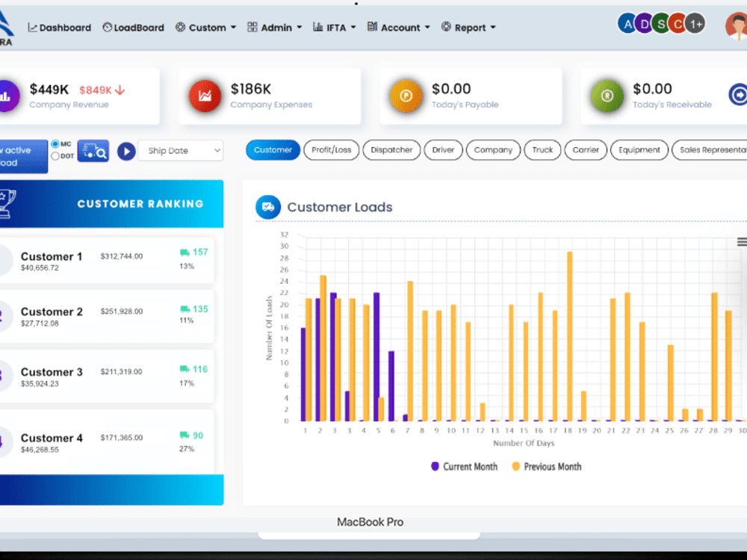Expand the IFTA dropdown menu
This screenshot has width=747, height=560.
pos(335,28)
